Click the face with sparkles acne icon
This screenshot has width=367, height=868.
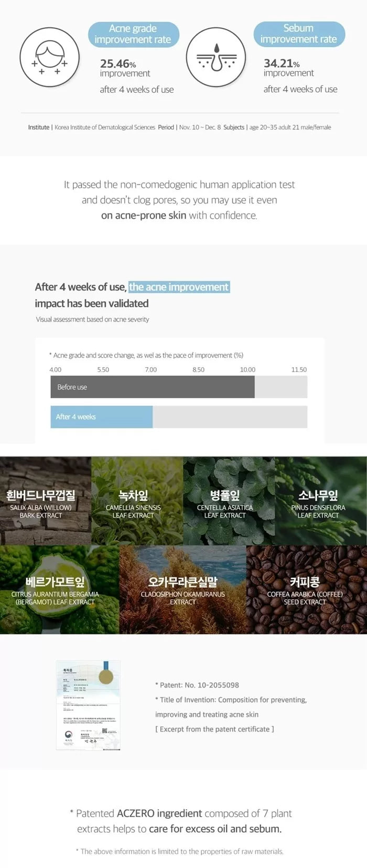click(x=49, y=57)
